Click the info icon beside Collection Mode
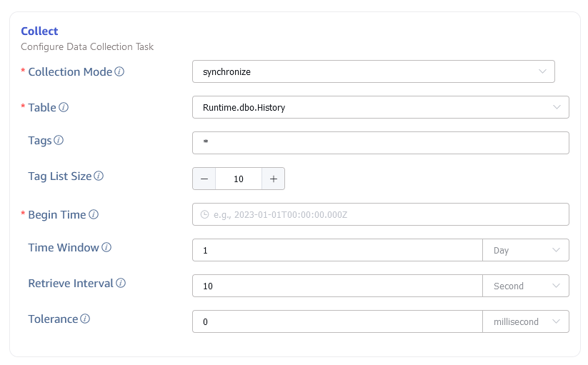 click(x=120, y=72)
